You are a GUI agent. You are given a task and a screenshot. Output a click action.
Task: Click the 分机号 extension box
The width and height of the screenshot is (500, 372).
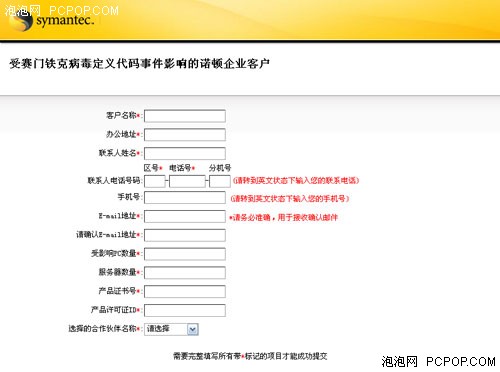coord(220,181)
